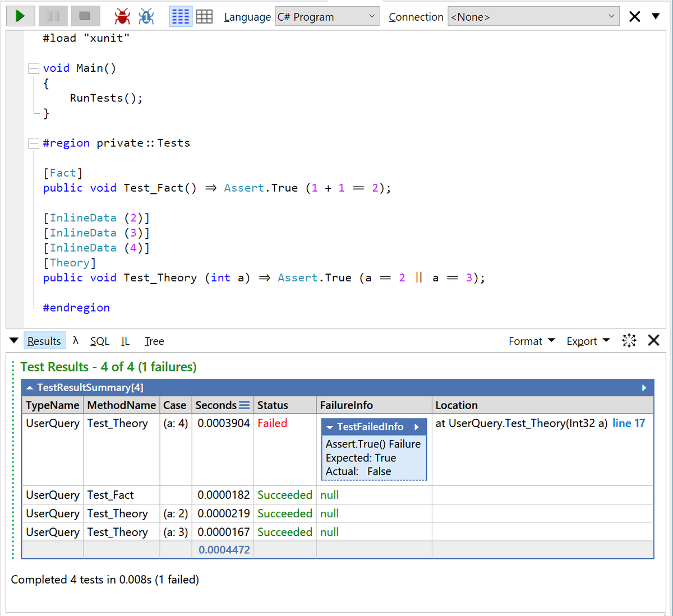The width and height of the screenshot is (673, 616).
Task: Click the Case column header
Action: point(175,405)
